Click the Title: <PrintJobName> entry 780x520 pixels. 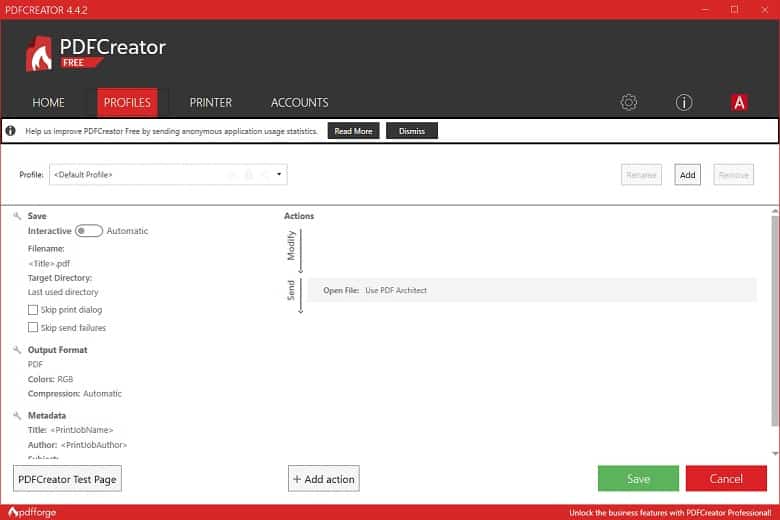coord(71,430)
